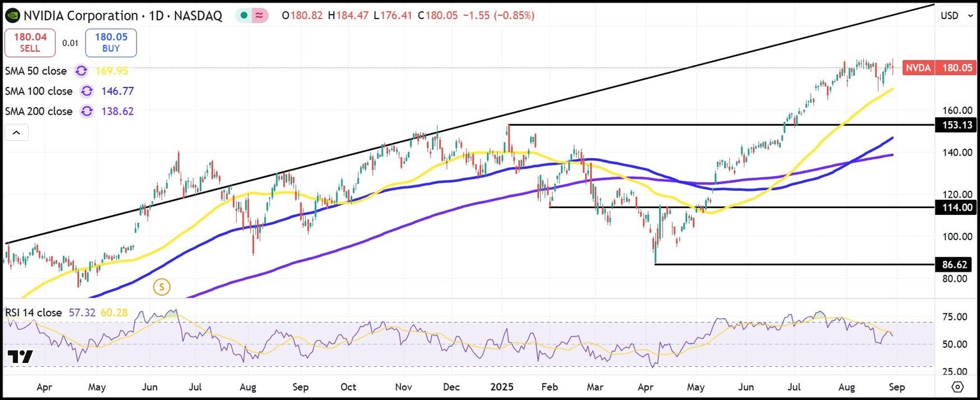Open the USD currency dropdown
The width and height of the screenshot is (980, 400).
pos(956,15)
